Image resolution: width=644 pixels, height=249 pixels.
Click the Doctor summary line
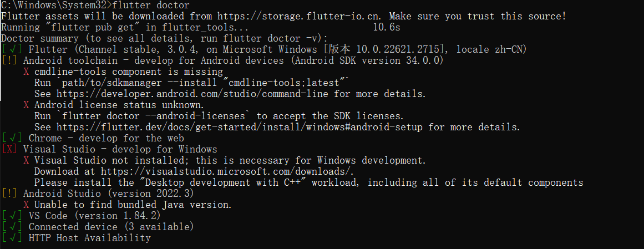click(x=164, y=39)
